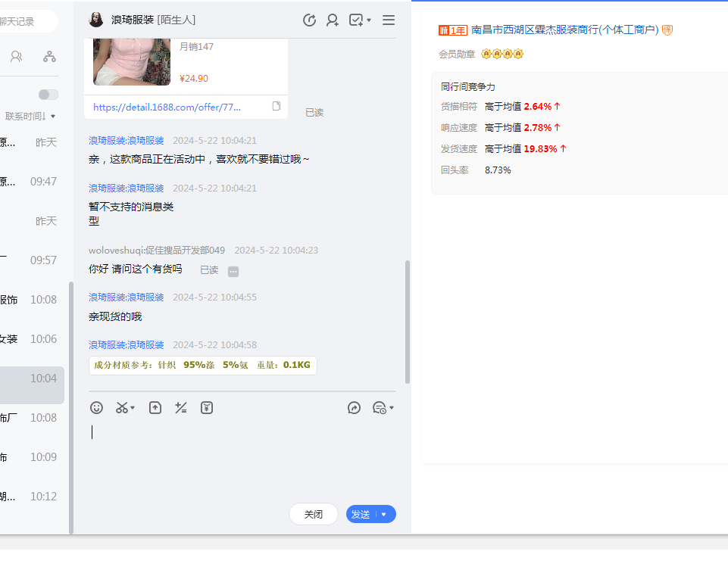
Task: Click the 关闭 button
Action: pyautogui.click(x=314, y=515)
